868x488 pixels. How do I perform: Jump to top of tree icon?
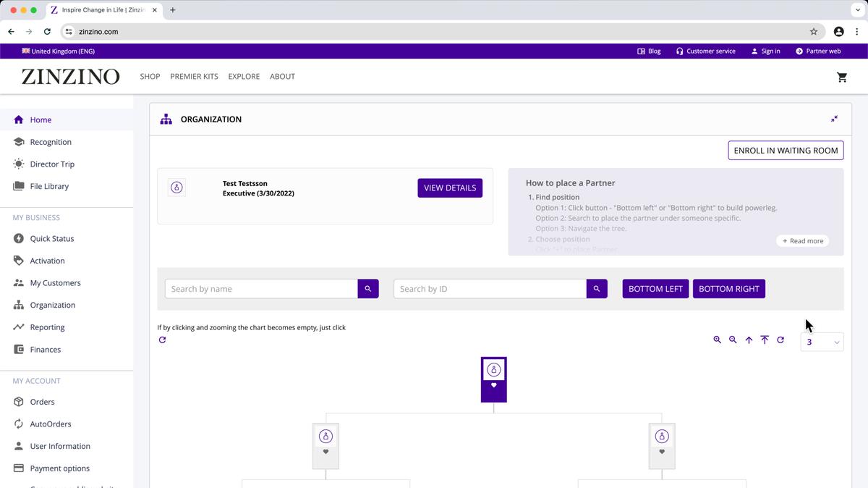click(765, 340)
